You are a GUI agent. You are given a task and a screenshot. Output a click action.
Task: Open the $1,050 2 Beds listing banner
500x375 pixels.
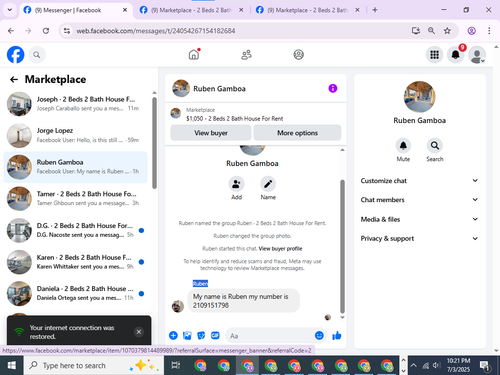coord(256,114)
